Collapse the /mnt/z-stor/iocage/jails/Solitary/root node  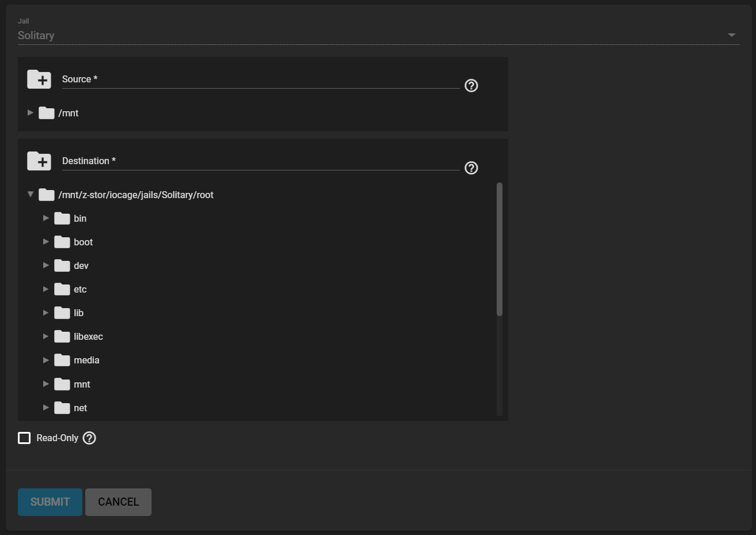click(x=31, y=195)
